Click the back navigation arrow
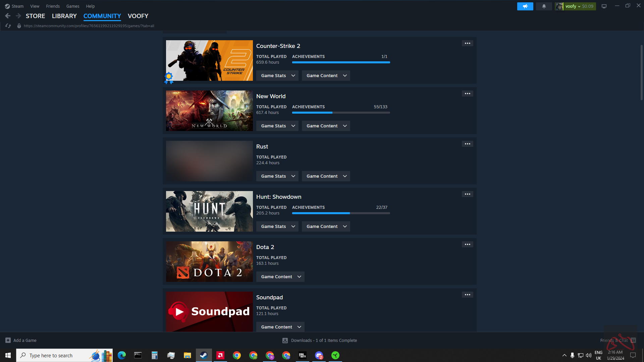 [8, 16]
